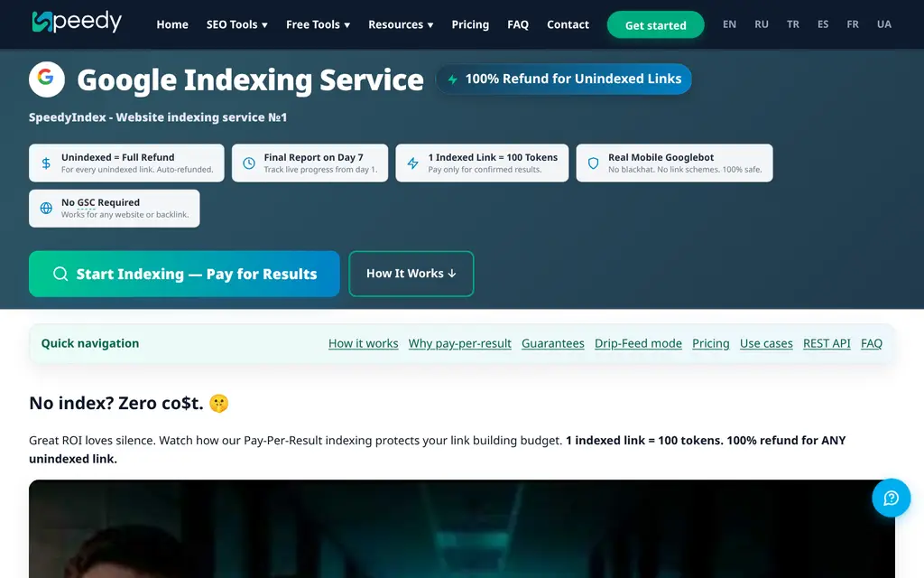Click the globe icon in No GSC Required card
924x578 pixels.
coord(46,209)
